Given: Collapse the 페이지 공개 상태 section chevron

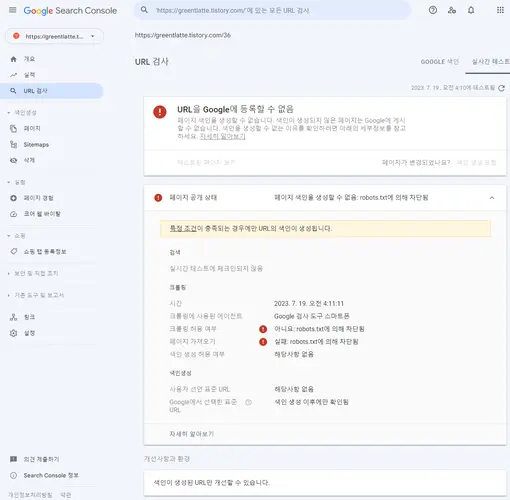Looking at the screenshot, I should [492, 198].
